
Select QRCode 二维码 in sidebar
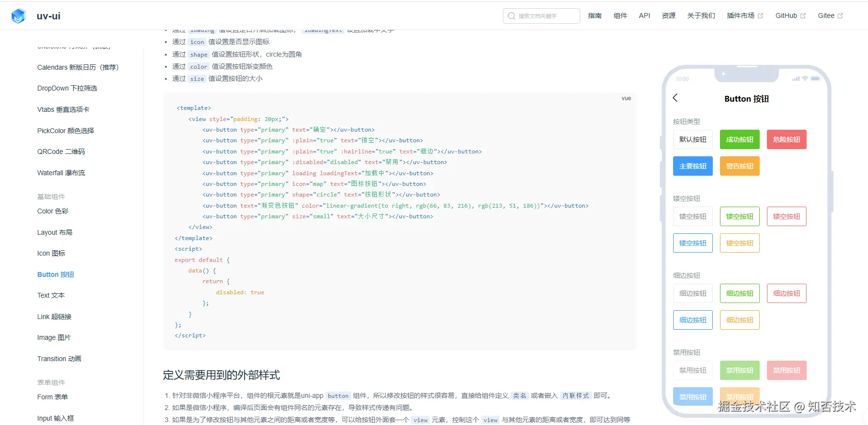click(x=61, y=152)
